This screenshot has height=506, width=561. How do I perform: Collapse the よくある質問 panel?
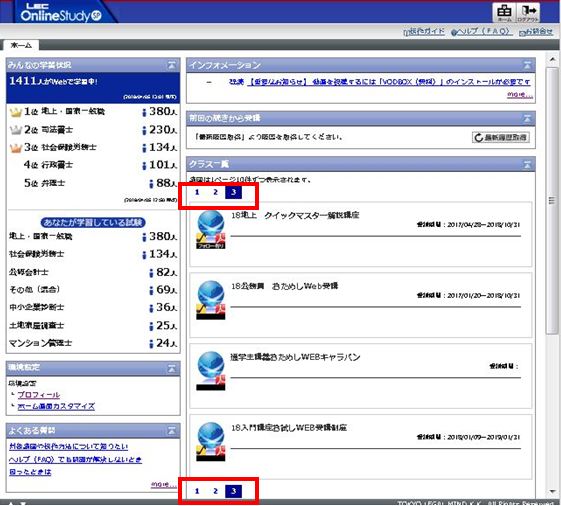click(x=172, y=430)
